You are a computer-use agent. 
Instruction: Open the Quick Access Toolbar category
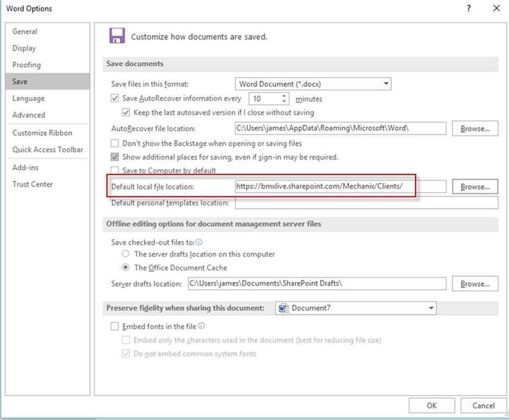tap(48, 149)
